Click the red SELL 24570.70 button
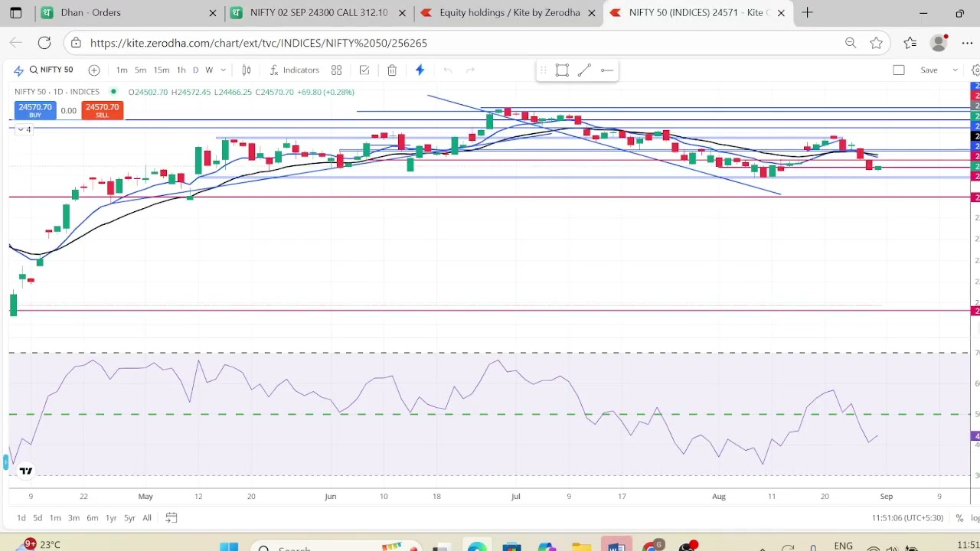Image resolution: width=980 pixels, height=551 pixels. pos(102,111)
